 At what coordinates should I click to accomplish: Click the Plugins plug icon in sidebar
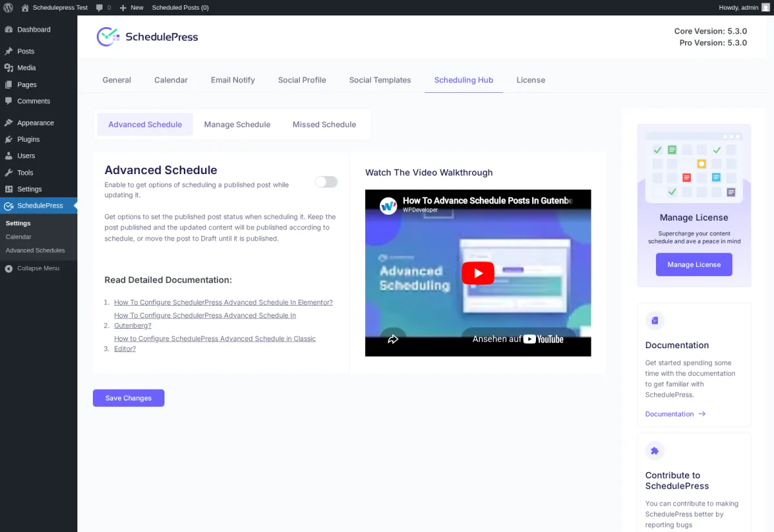click(8, 139)
